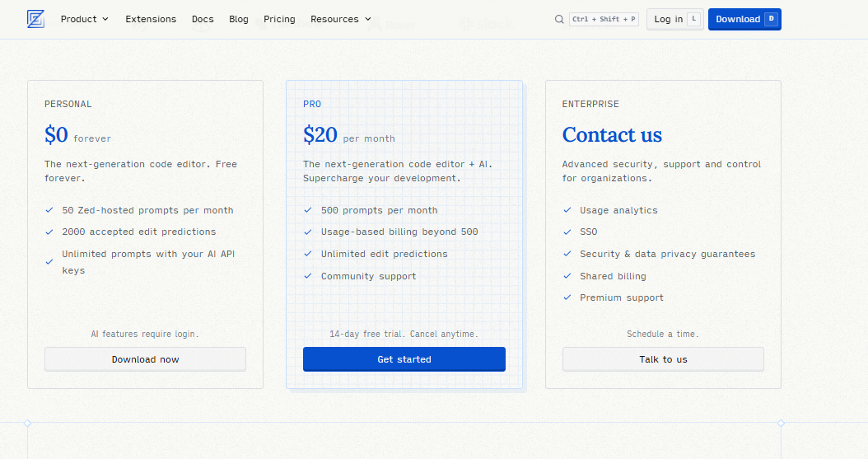Click checkmark beside SSO feature

pyautogui.click(x=567, y=232)
